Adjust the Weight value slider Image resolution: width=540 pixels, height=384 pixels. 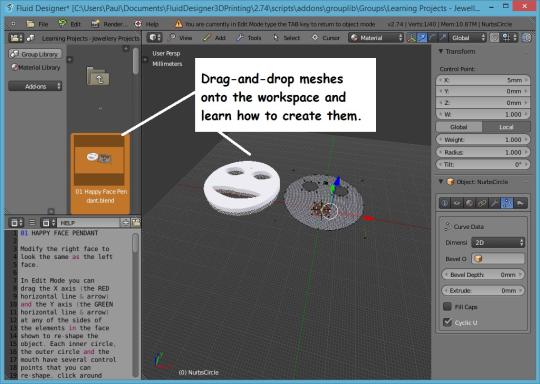pos(483,140)
